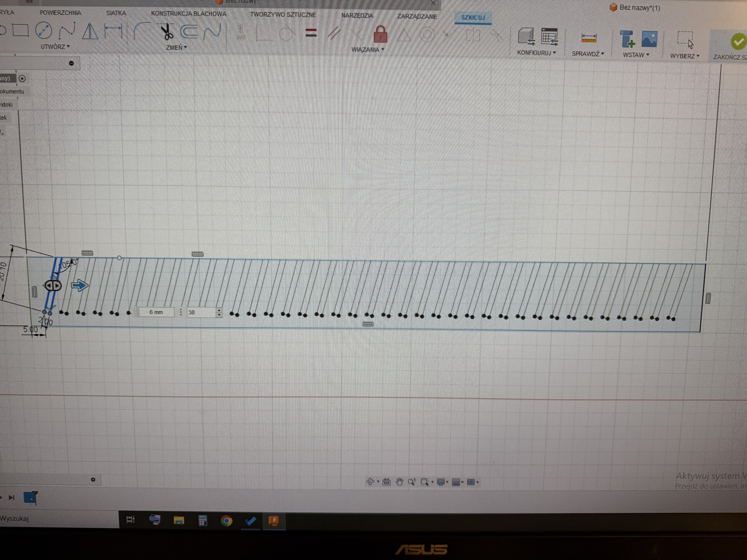The width and height of the screenshot is (747, 560).
Task: Click the quantity field spinner arrows
Action: coord(219,313)
